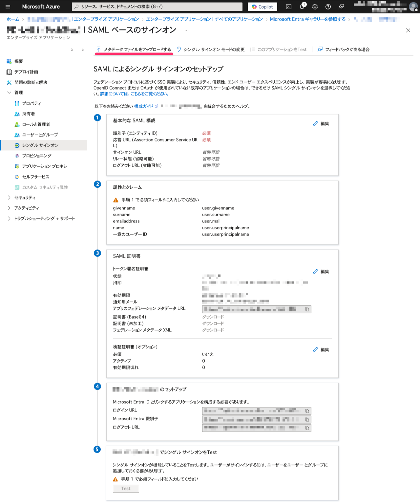The width and height of the screenshot is (420, 504).
Task: Edit the 検証証明書 (オプション) section
Action: coord(321,350)
